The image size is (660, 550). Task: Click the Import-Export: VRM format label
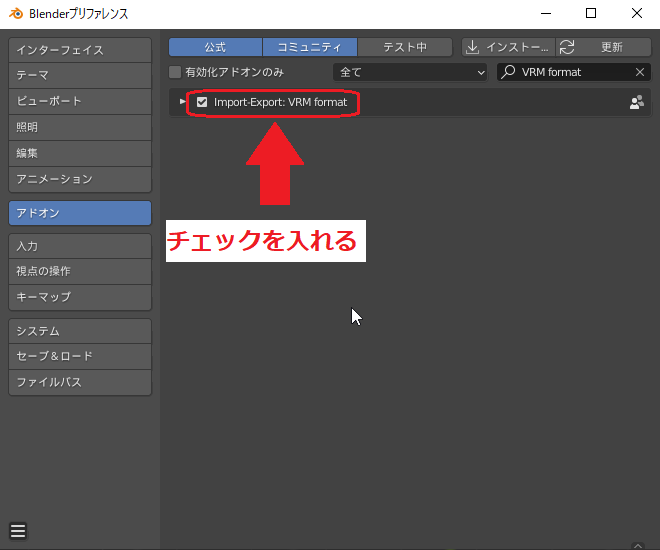(x=280, y=102)
